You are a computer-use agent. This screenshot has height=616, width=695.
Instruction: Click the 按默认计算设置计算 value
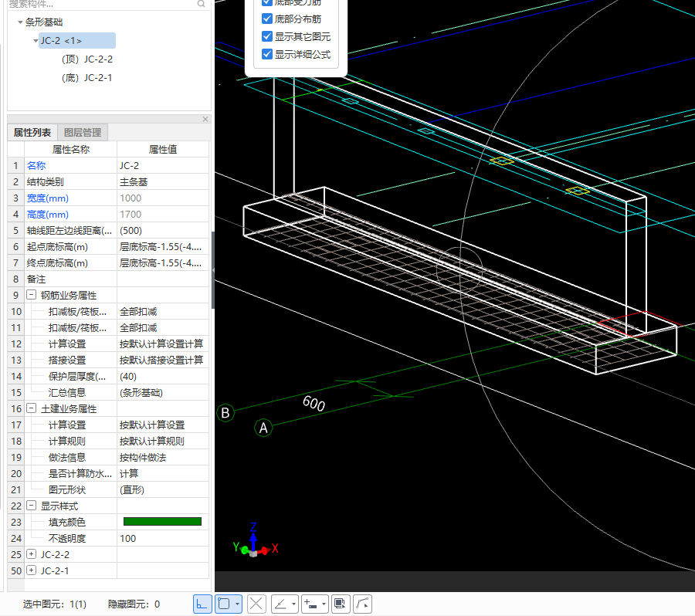tap(163, 344)
